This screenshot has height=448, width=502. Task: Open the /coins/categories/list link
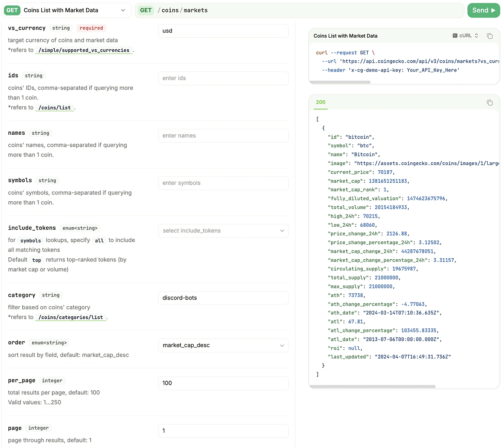[70, 317]
